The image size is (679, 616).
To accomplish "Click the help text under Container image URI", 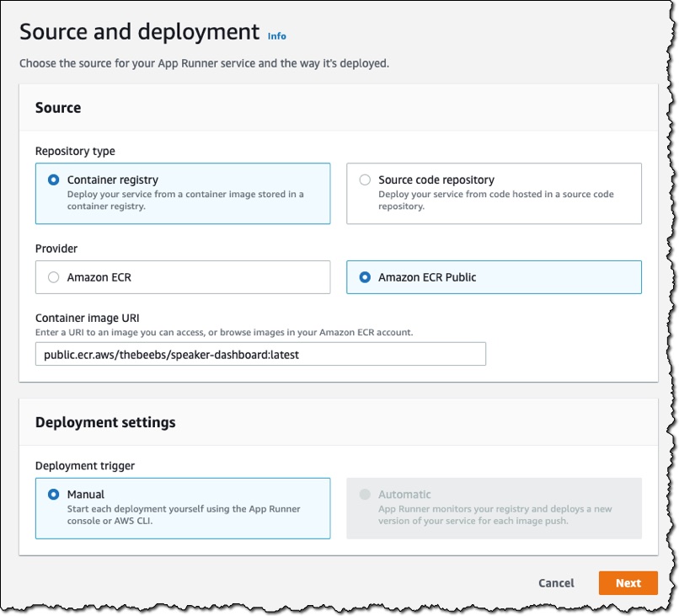I will (224, 332).
